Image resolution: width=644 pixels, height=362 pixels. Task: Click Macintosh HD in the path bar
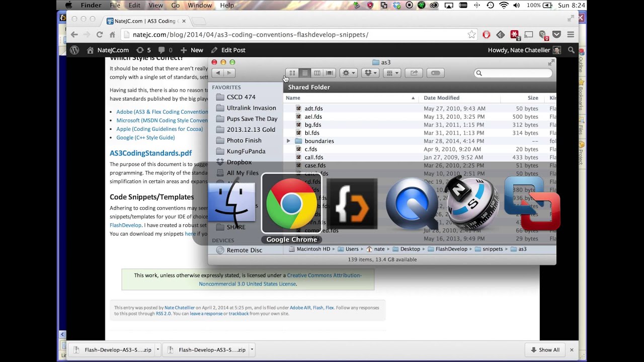(309, 249)
